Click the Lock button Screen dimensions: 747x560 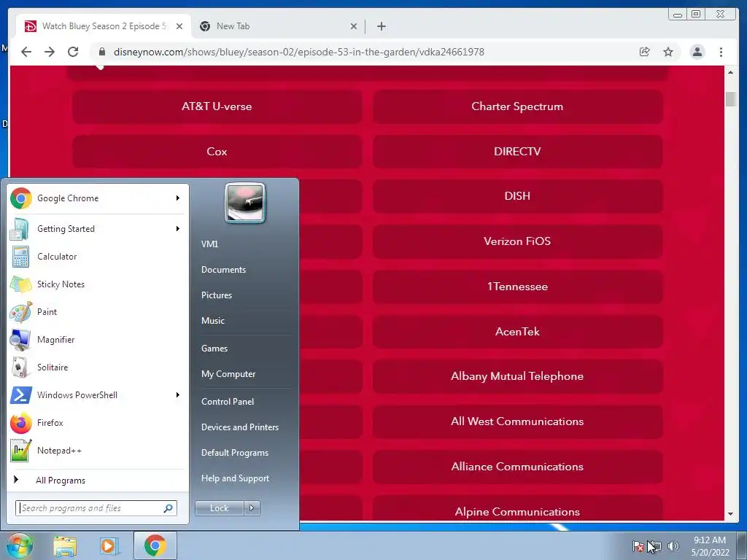coord(219,508)
